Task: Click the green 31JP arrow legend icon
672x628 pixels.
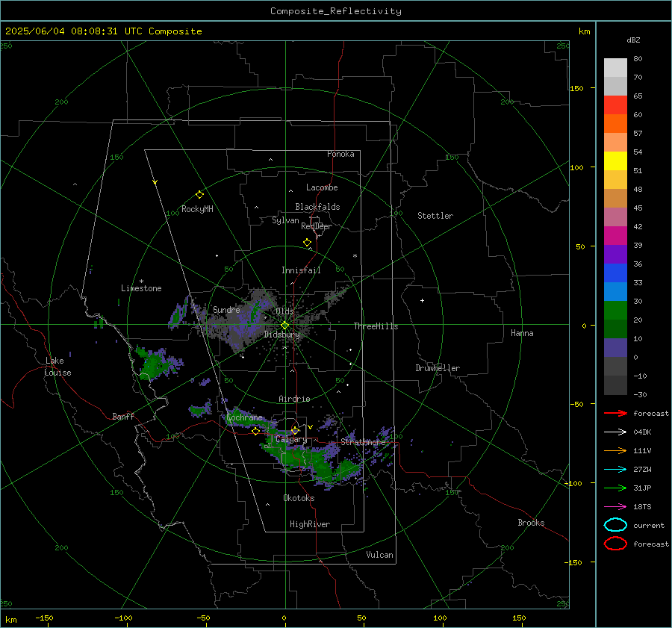Action: [x=615, y=488]
